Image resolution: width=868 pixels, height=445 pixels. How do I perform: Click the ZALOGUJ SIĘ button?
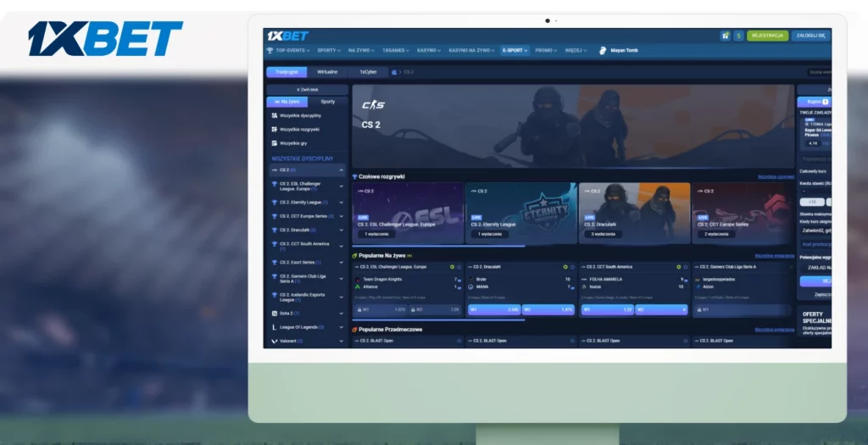(811, 36)
